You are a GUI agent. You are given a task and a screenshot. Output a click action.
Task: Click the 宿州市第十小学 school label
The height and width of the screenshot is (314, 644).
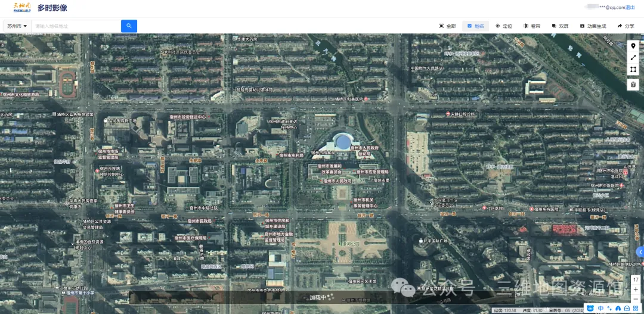click(80, 293)
